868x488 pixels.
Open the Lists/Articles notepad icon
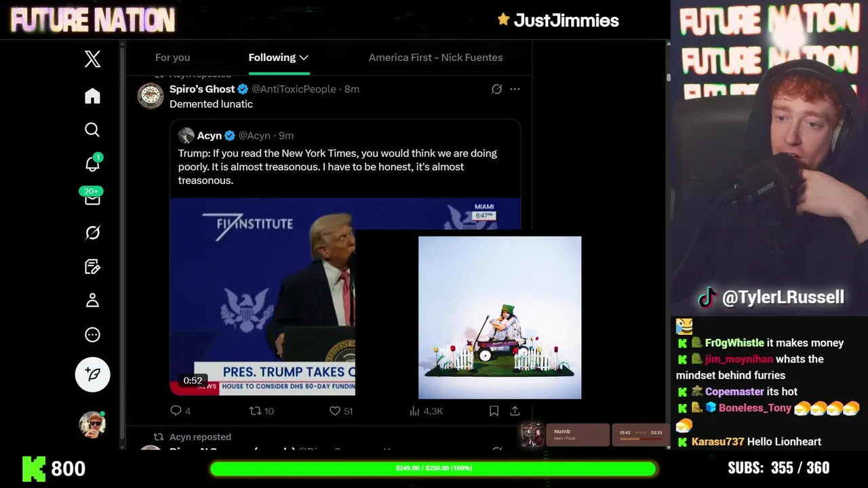92,266
